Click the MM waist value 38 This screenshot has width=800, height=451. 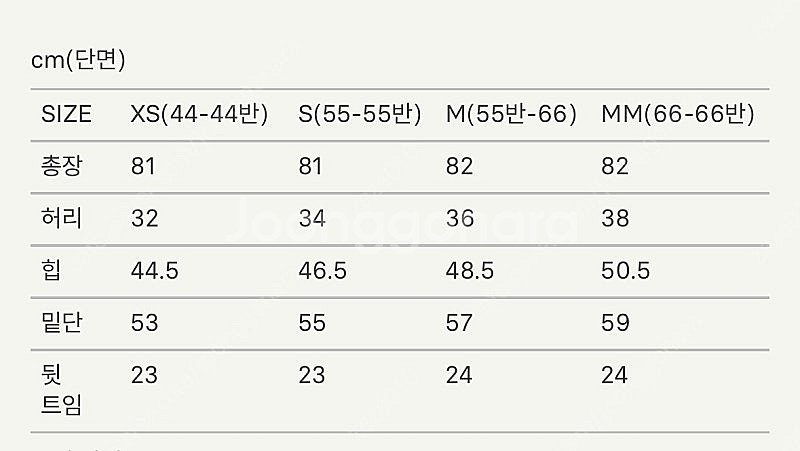tap(615, 219)
